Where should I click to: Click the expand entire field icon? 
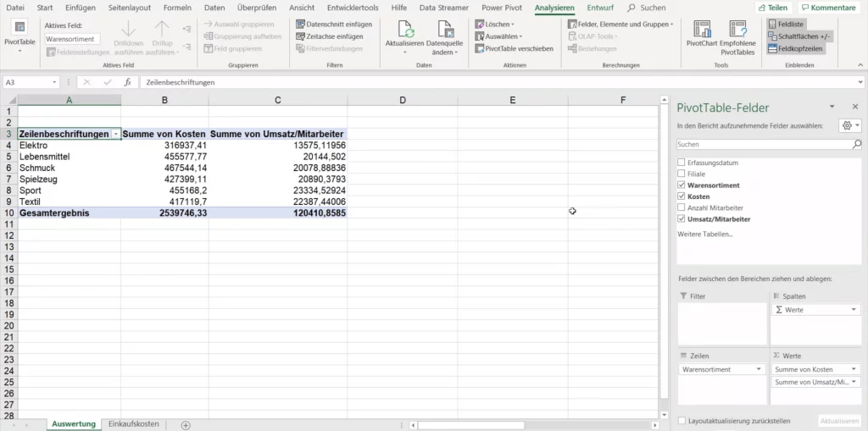click(186, 29)
